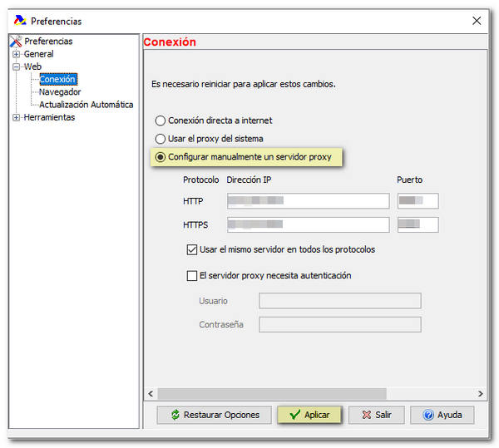Expand the Herramientas tree node
499x448 pixels.
16,118
